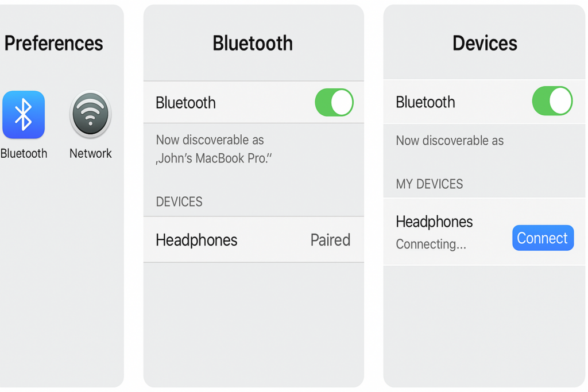The height and width of the screenshot is (392, 588).
Task: Click the Devices panel title heading
Action: 485,43
